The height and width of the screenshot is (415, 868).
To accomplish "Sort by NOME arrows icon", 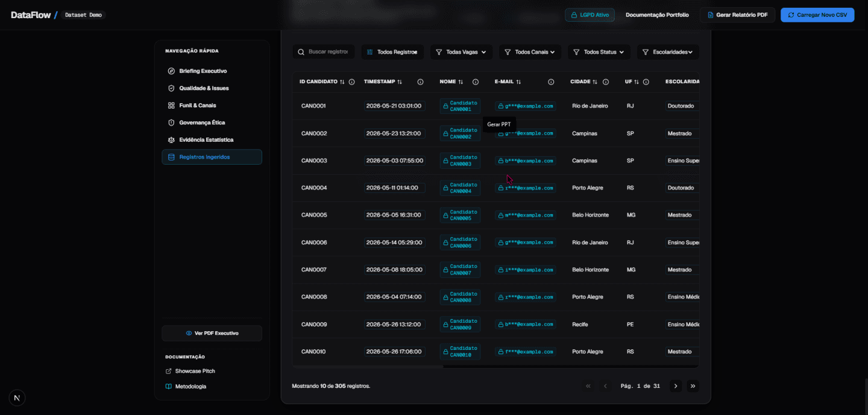I will pyautogui.click(x=461, y=82).
